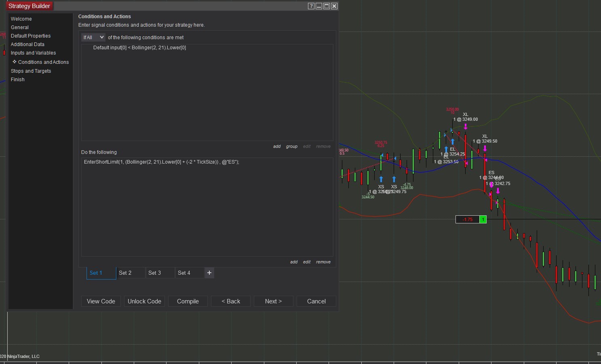Viewport: 601px width, 364px height.
Task: Click the right blue XS arrow
Action: (x=394, y=179)
